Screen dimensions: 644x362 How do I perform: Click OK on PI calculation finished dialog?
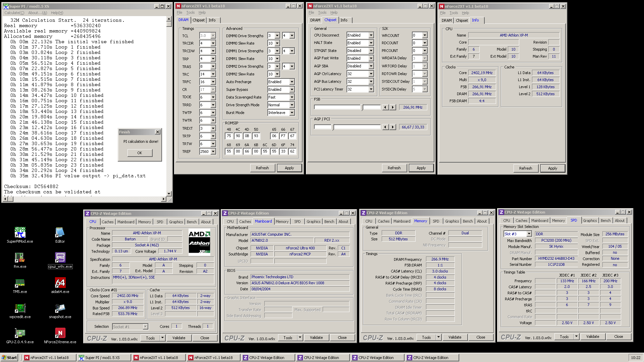point(139,153)
